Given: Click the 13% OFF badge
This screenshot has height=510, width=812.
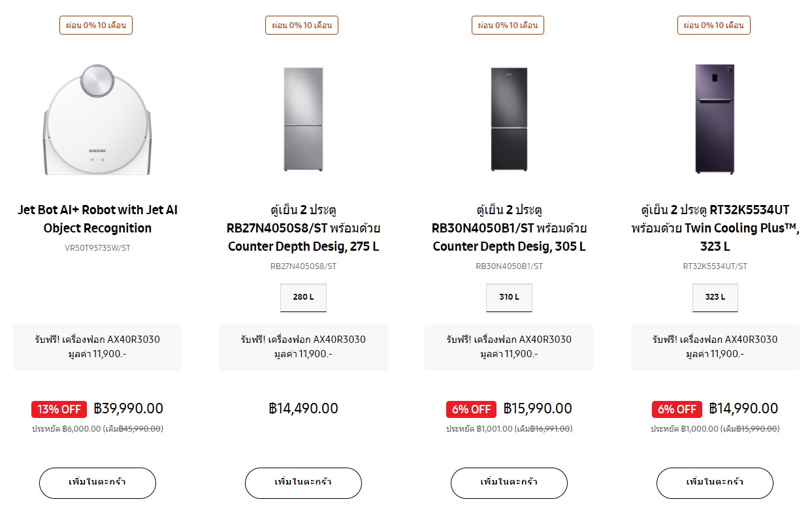Looking at the screenshot, I should [59, 409].
